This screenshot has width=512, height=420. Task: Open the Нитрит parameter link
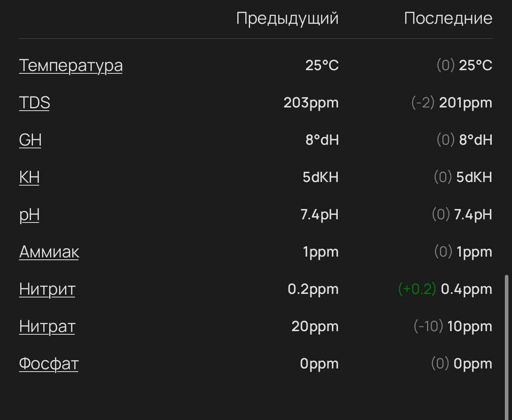click(x=47, y=289)
